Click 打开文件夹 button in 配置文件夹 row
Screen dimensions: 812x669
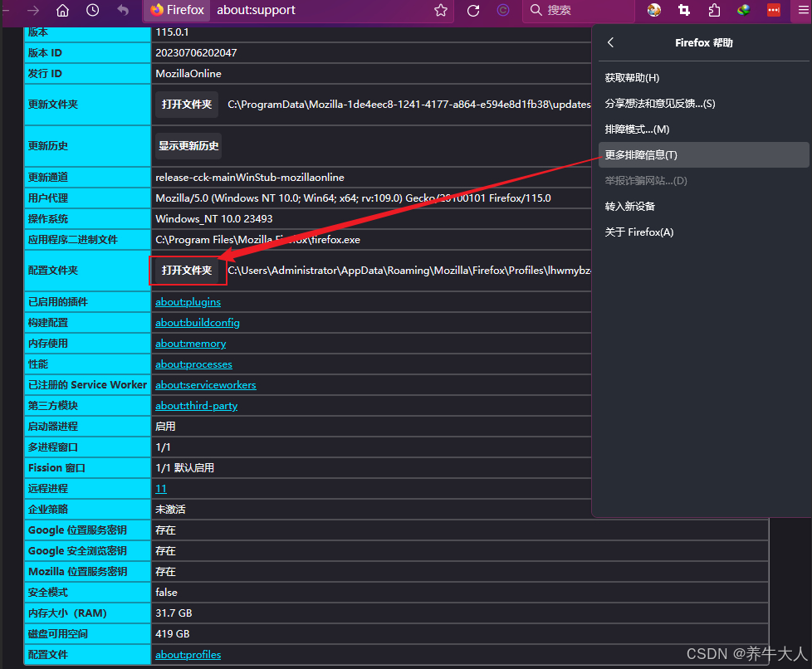pyautogui.click(x=187, y=271)
